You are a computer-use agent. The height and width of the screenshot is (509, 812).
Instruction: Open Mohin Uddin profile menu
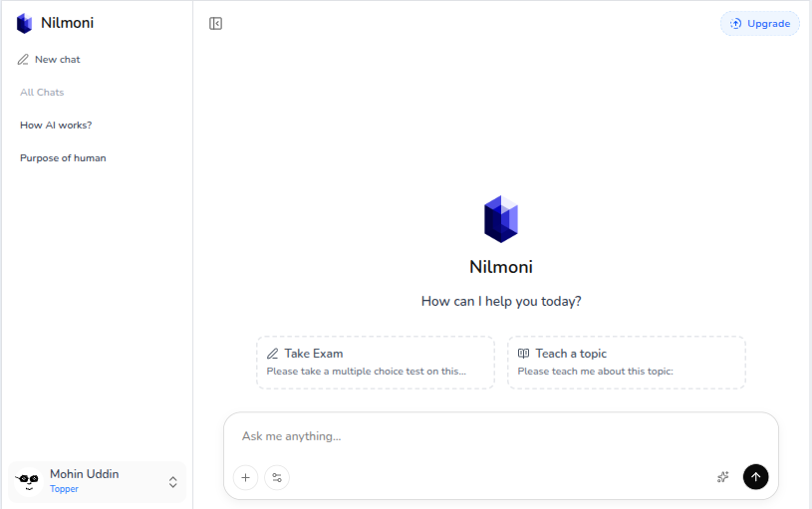pos(98,481)
